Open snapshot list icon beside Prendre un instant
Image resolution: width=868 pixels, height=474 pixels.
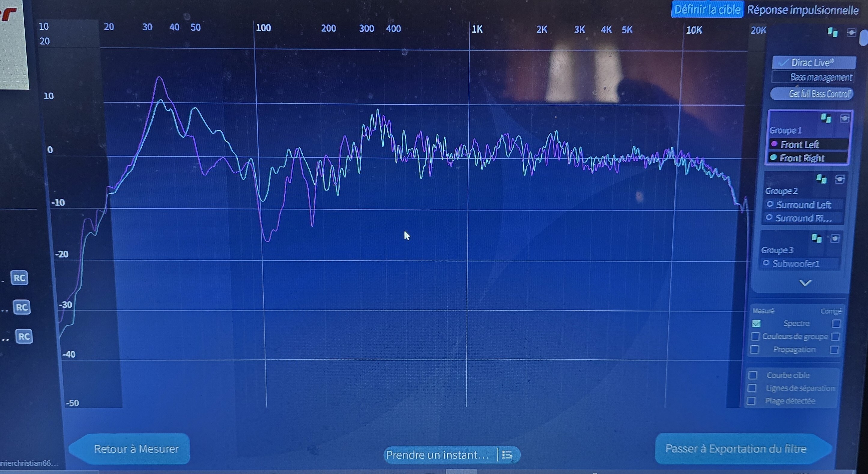tap(507, 455)
